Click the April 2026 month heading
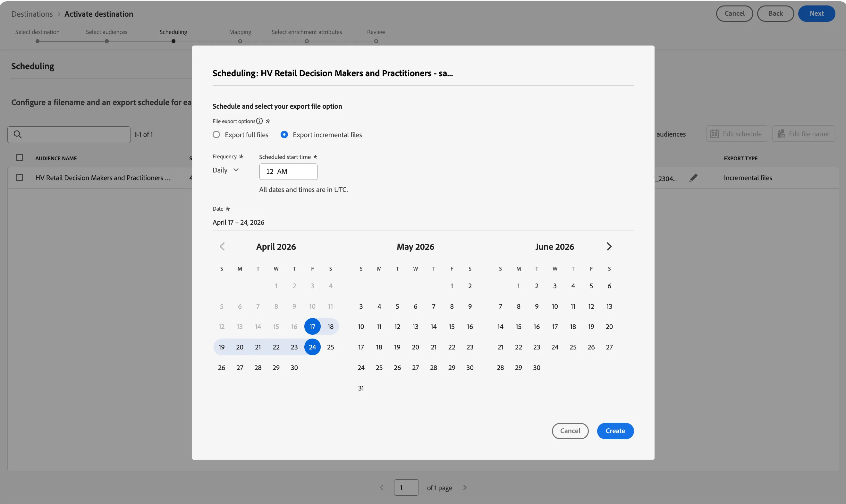846x504 pixels. pos(276,247)
